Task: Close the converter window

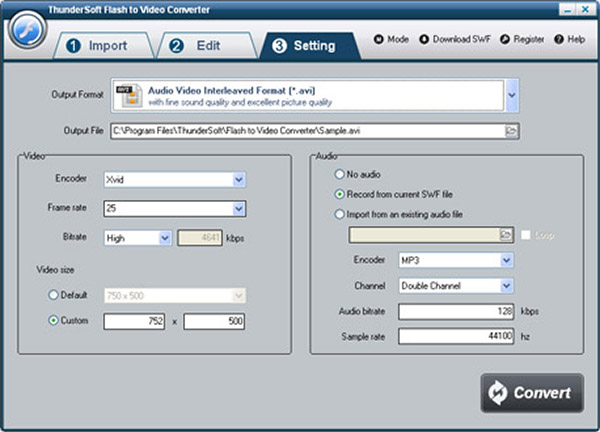Action: 585,9
